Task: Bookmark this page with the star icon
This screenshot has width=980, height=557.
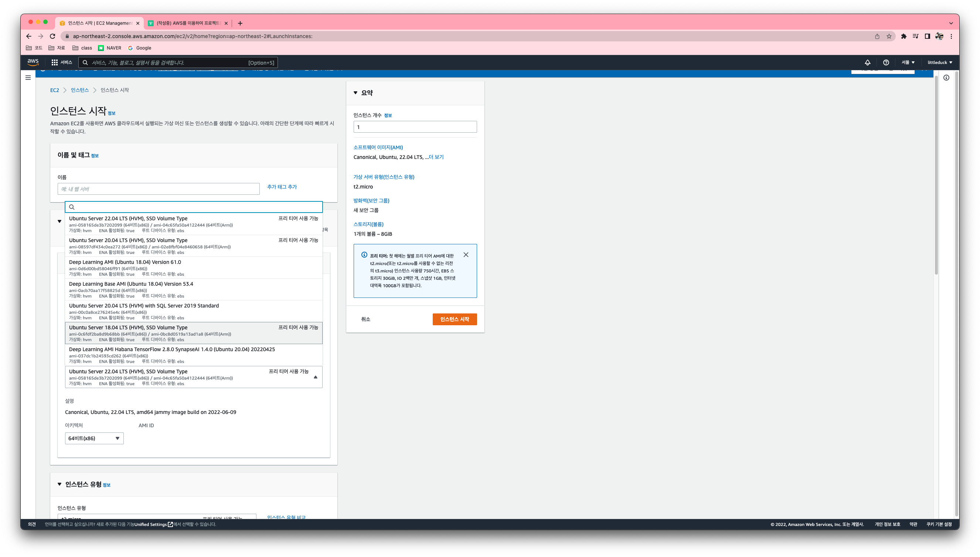Action: [x=889, y=36]
